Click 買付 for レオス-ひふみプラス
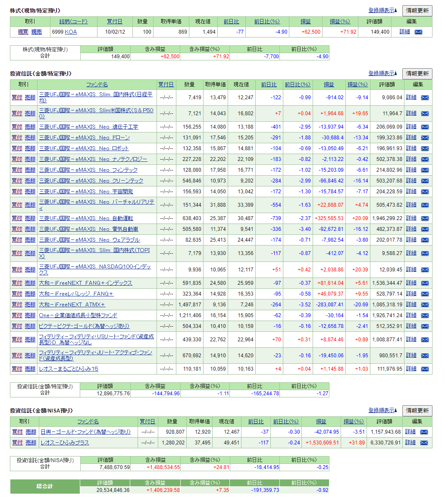The image size is (445, 504). (17, 443)
